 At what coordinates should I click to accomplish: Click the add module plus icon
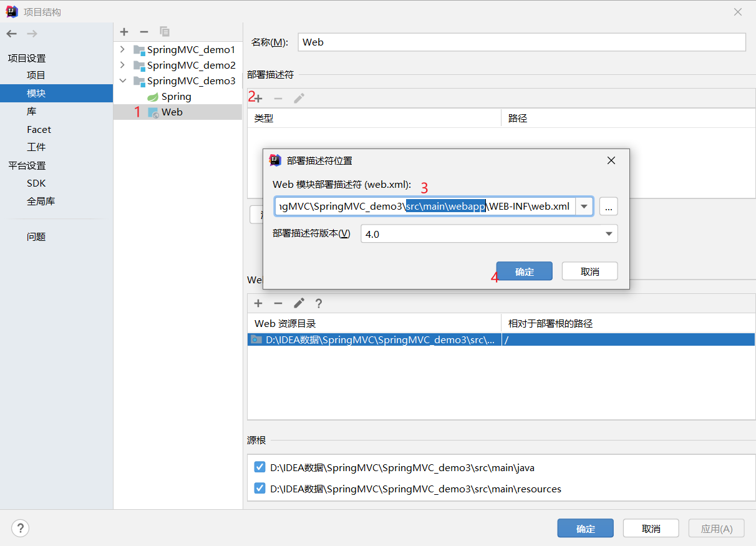click(x=124, y=31)
